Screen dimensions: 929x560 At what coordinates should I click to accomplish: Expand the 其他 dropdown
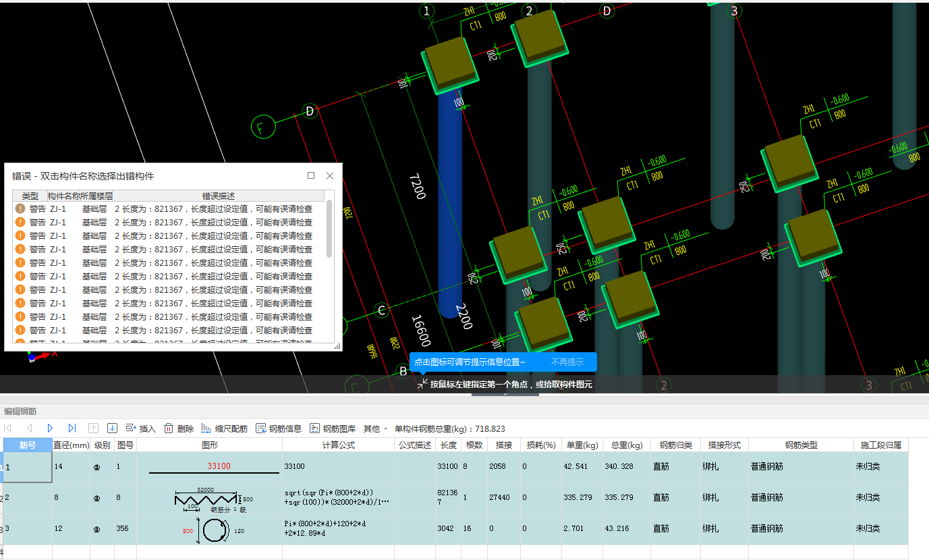point(375,428)
